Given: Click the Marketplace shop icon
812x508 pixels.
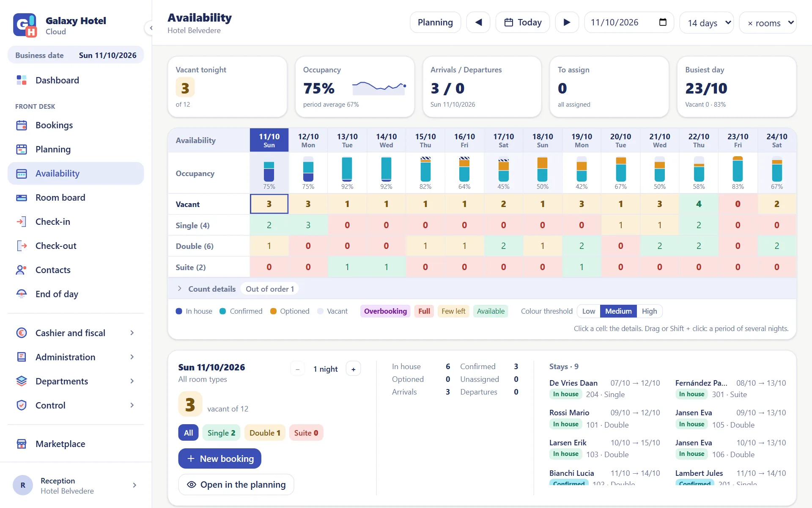Looking at the screenshot, I should coord(22,444).
